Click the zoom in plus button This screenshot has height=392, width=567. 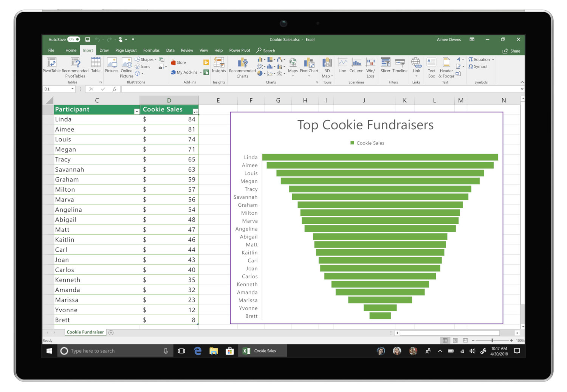click(x=511, y=341)
